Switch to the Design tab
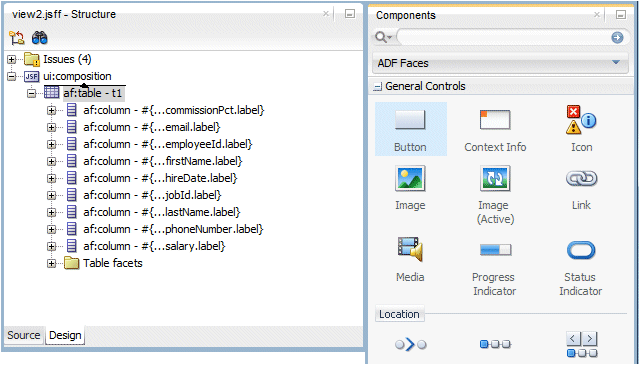640x365 pixels. (65, 335)
